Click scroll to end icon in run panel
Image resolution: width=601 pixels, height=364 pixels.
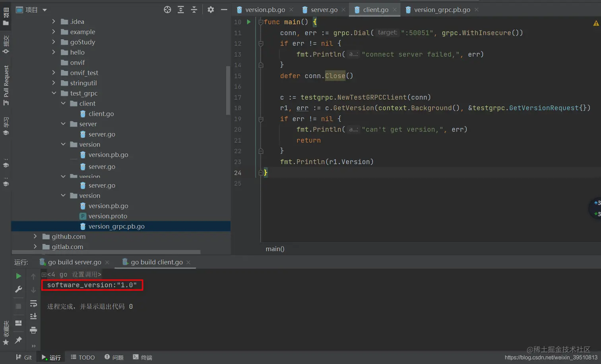coord(33,316)
